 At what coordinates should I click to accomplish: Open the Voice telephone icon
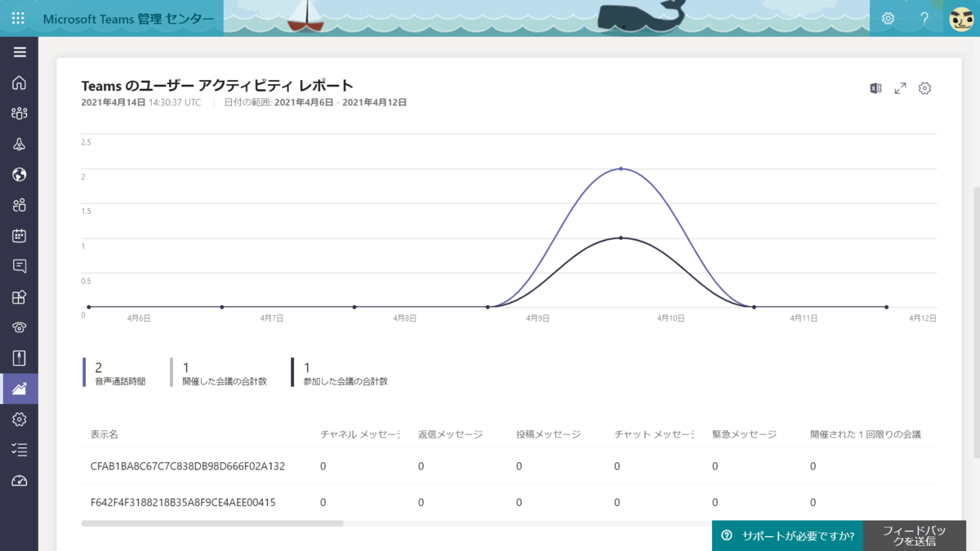point(20,327)
